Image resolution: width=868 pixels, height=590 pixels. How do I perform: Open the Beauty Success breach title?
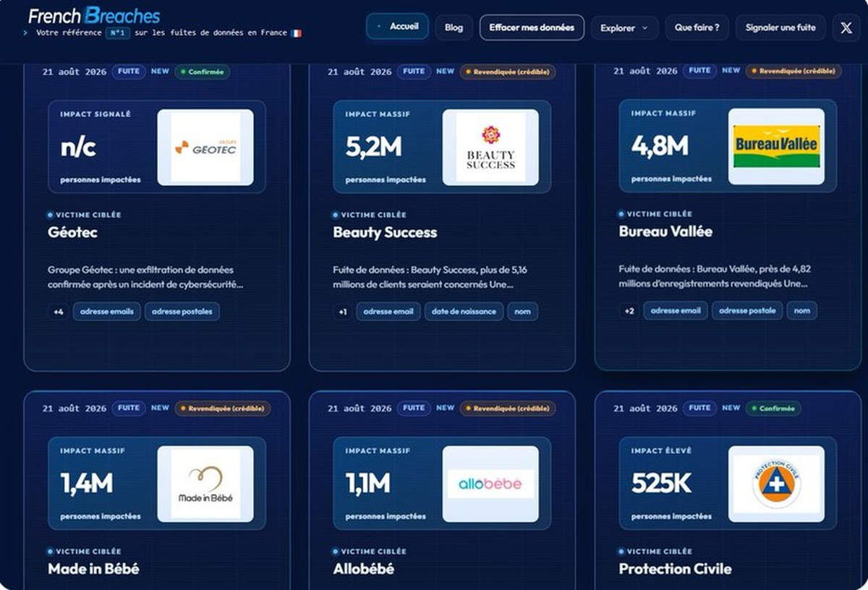pos(385,233)
